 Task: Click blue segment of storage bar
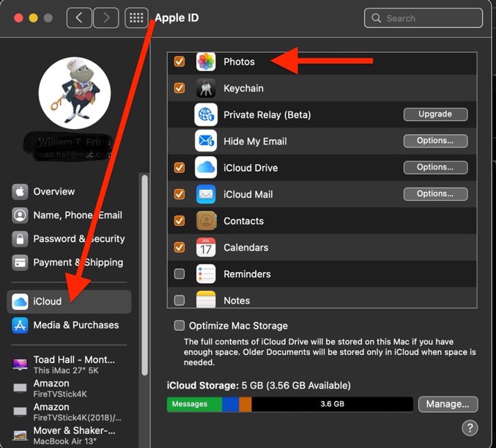pyautogui.click(x=230, y=404)
